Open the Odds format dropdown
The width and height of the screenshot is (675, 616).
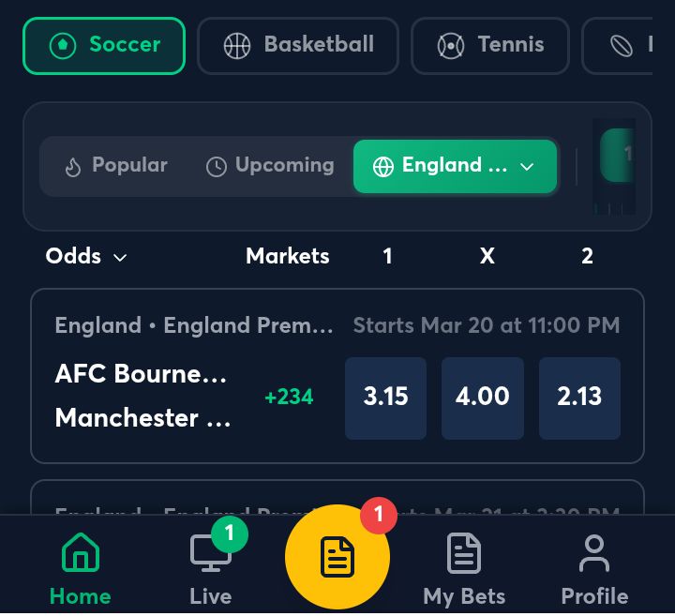tap(86, 256)
